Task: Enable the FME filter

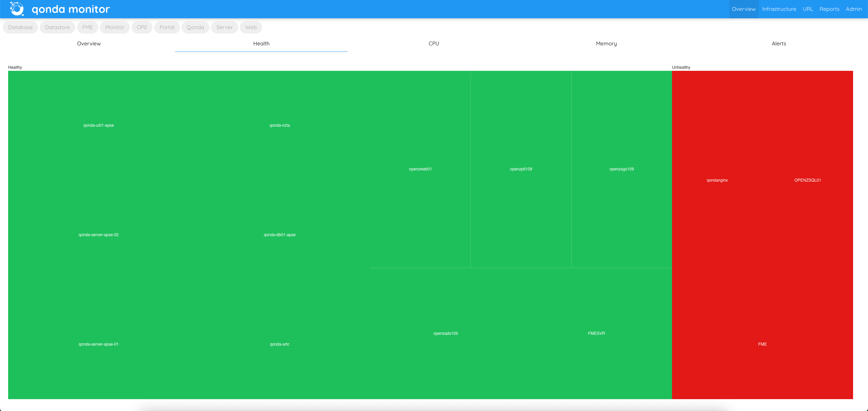Action: (x=87, y=27)
